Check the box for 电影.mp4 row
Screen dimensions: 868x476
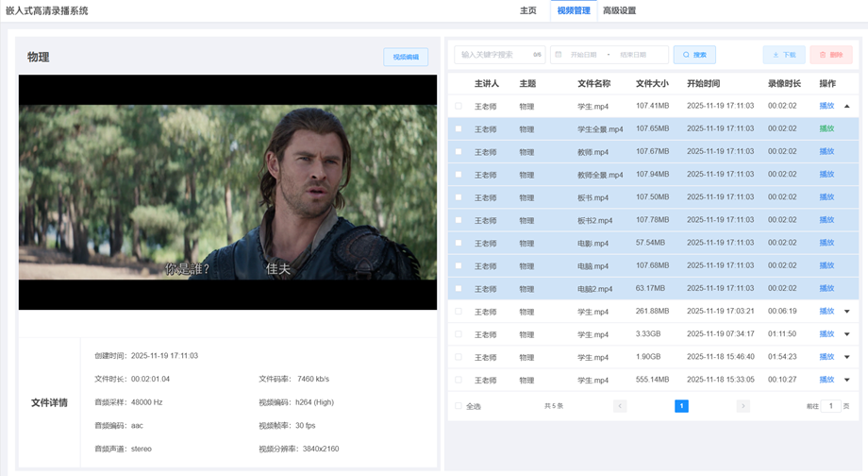coord(459,243)
